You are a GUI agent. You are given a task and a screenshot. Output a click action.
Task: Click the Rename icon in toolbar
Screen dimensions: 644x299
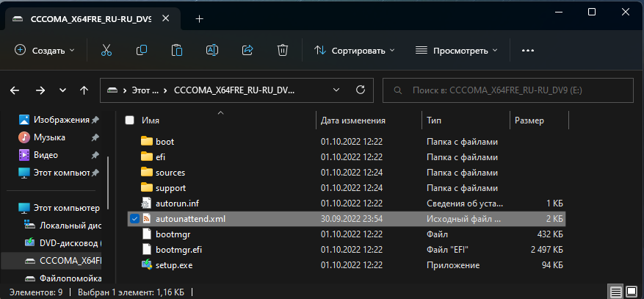(x=212, y=50)
